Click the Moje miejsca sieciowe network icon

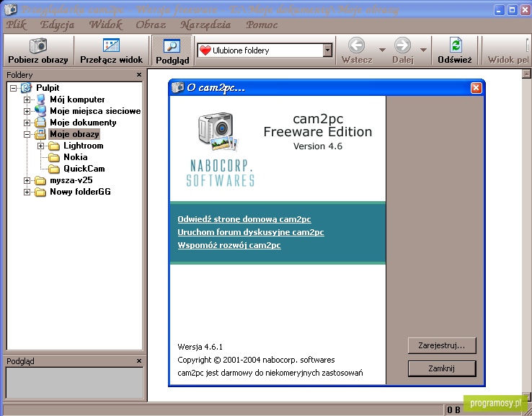point(40,111)
